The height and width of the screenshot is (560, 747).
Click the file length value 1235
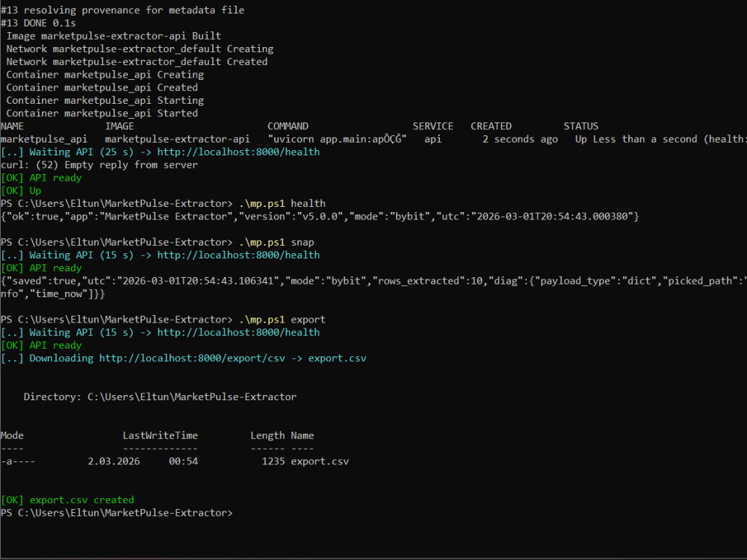(273, 461)
